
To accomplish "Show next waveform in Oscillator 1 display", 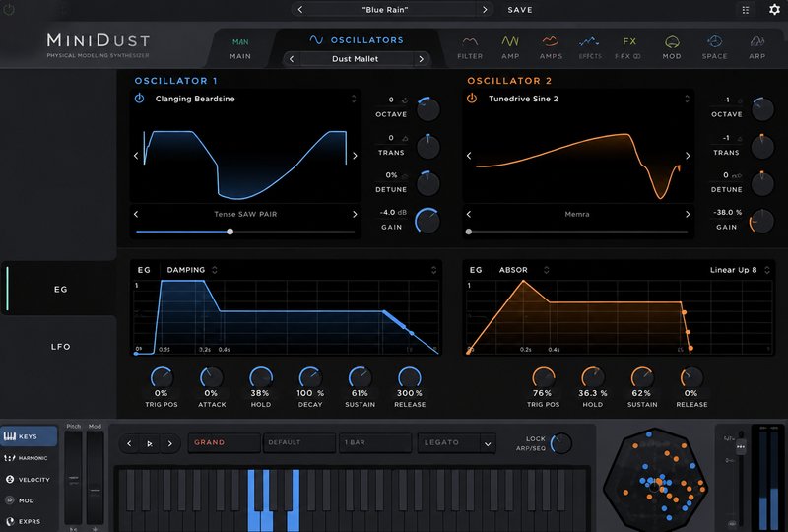I will pyautogui.click(x=355, y=156).
